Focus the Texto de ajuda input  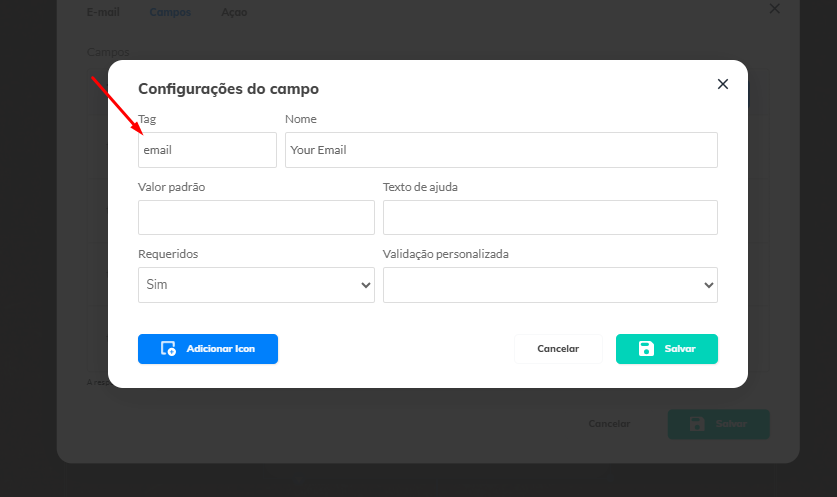pos(550,217)
